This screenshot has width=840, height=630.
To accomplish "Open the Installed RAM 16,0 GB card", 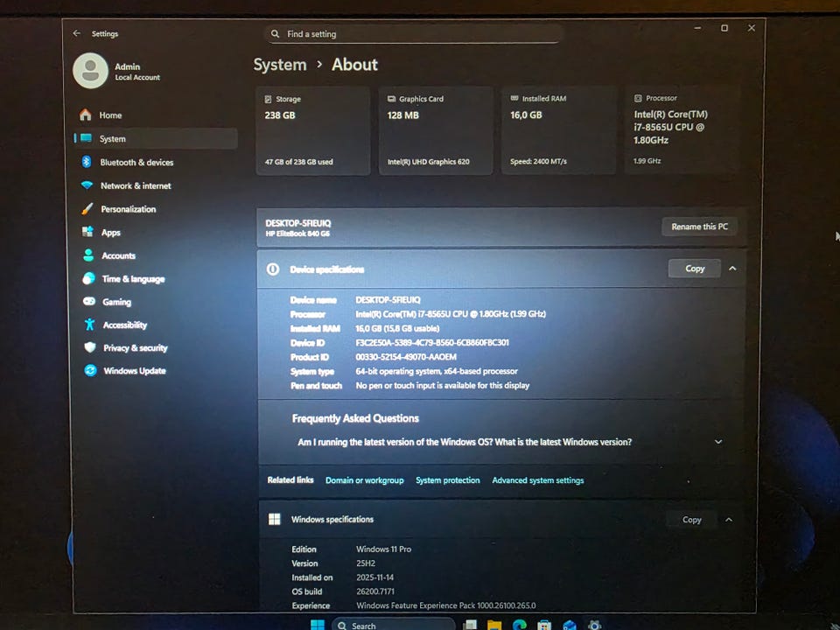I will pyautogui.click(x=558, y=130).
